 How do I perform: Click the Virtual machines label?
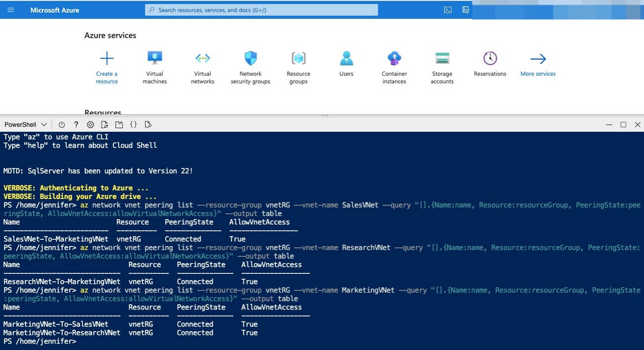pos(155,78)
